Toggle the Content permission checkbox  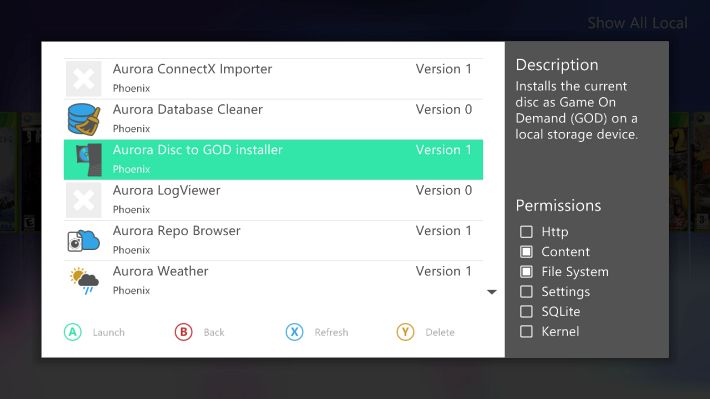526,251
